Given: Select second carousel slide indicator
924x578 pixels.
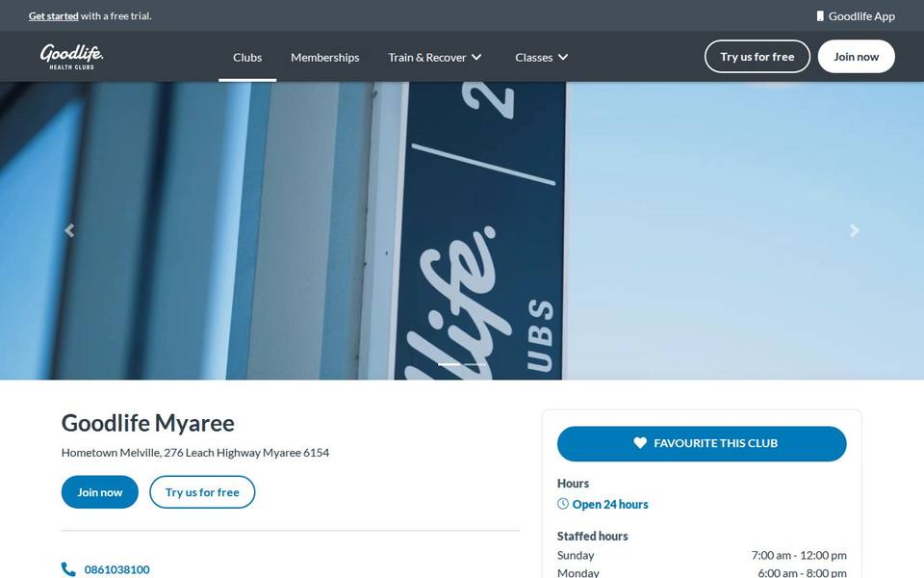Looking at the screenshot, I should pos(475,364).
